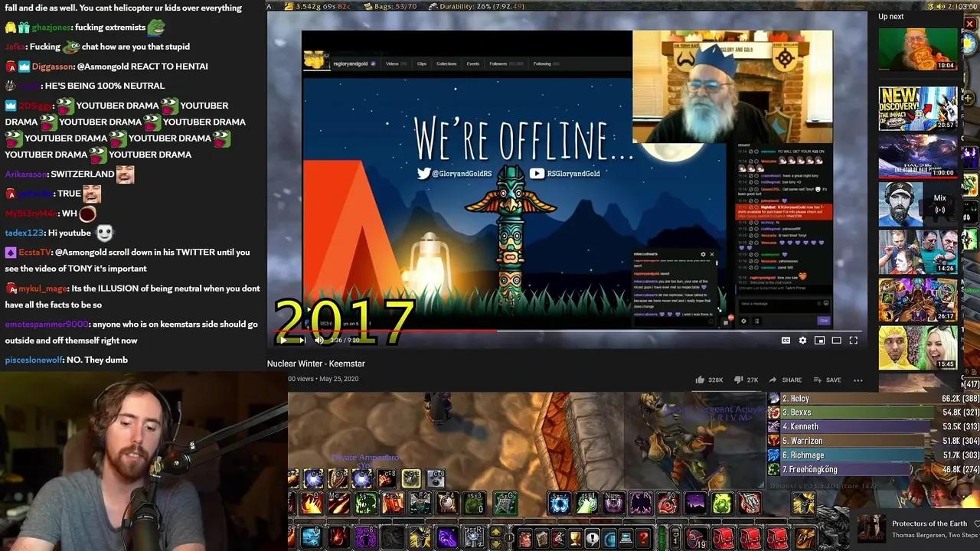This screenshot has height=551, width=980.
Task: Click EcstaTV username in chat
Action: click(34, 253)
